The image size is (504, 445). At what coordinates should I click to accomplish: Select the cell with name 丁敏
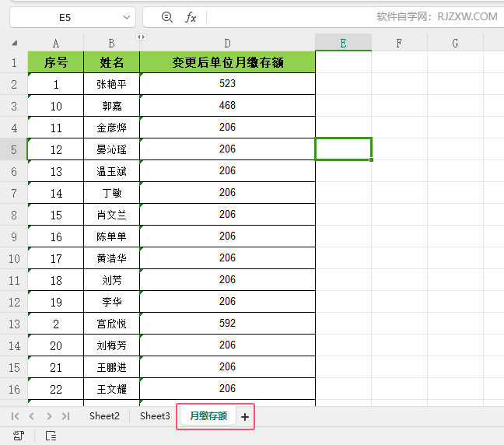(x=111, y=193)
